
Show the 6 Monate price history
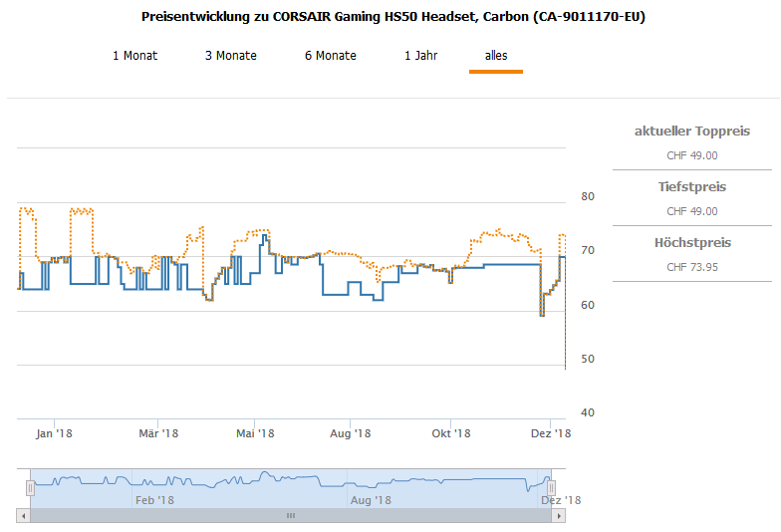[x=331, y=56]
